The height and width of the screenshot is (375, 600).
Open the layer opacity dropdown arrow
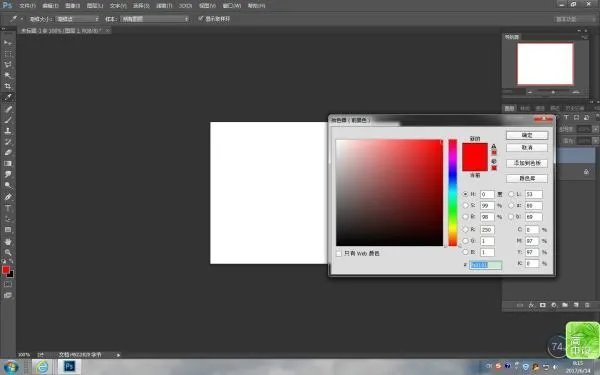tap(595, 129)
